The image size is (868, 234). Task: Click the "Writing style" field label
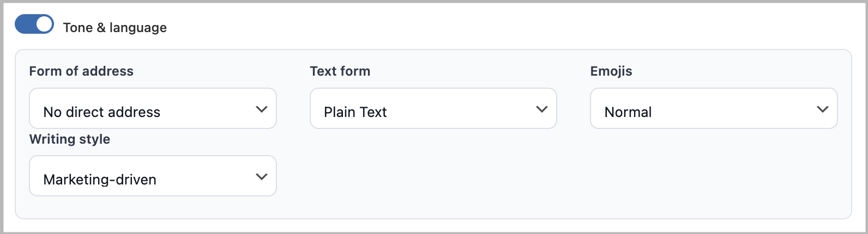click(70, 139)
